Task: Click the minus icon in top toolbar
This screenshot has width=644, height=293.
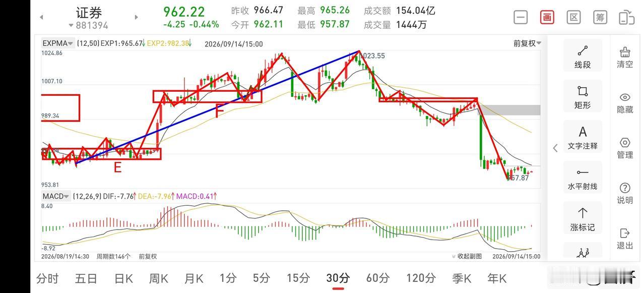Action: coord(521,17)
